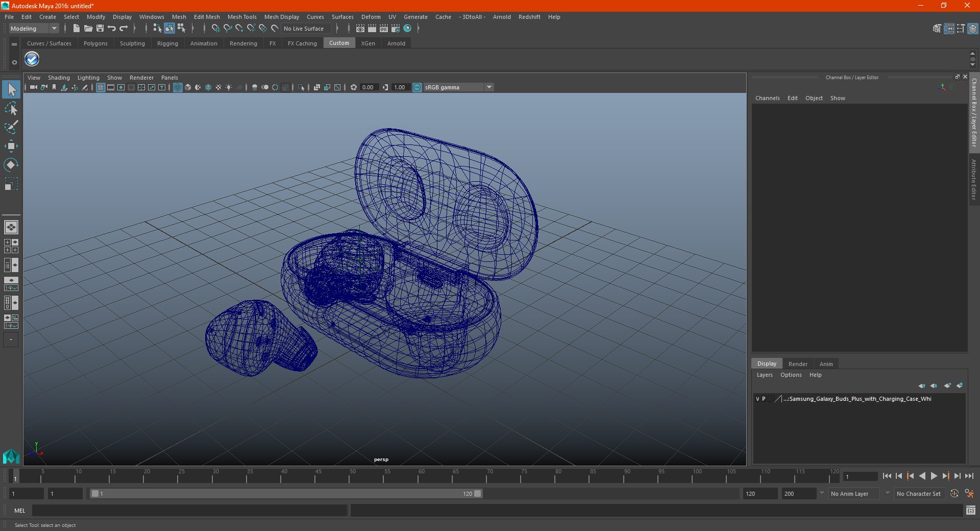This screenshot has height=531, width=980.
Task: Click Snap to points magnet icon
Action: [239, 29]
